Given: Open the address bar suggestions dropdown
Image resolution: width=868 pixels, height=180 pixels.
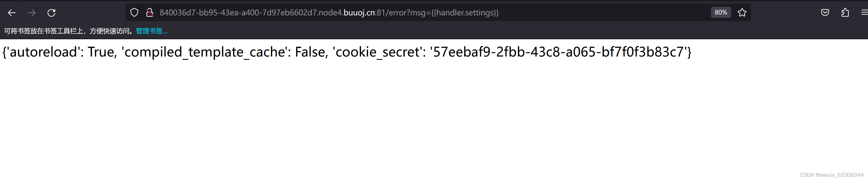Looking at the screenshot, I should (337, 13).
